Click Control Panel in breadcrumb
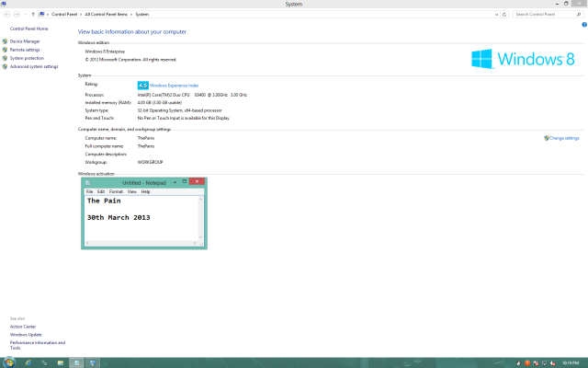Image resolution: width=588 pixels, height=368 pixels. tap(64, 15)
